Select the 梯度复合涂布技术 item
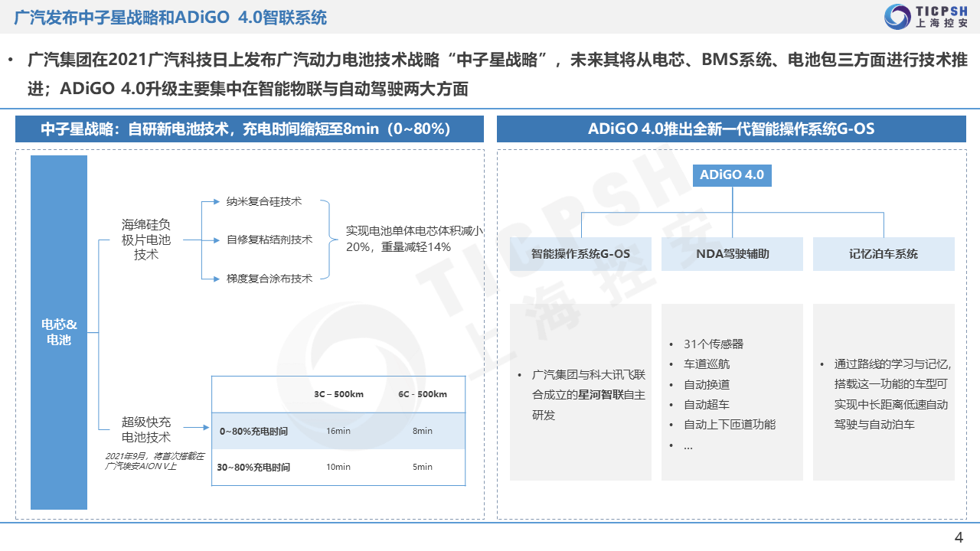980x551 pixels. click(x=269, y=279)
